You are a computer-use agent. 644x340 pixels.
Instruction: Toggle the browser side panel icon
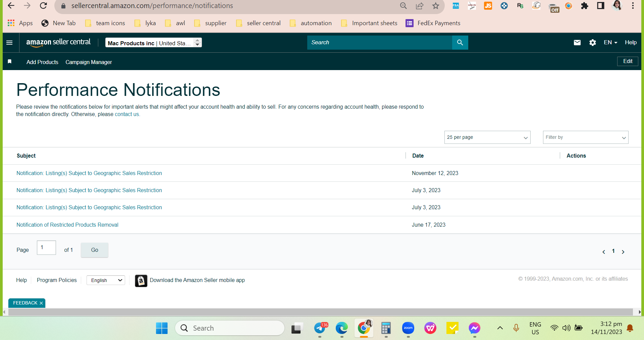pyautogui.click(x=601, y=6)
